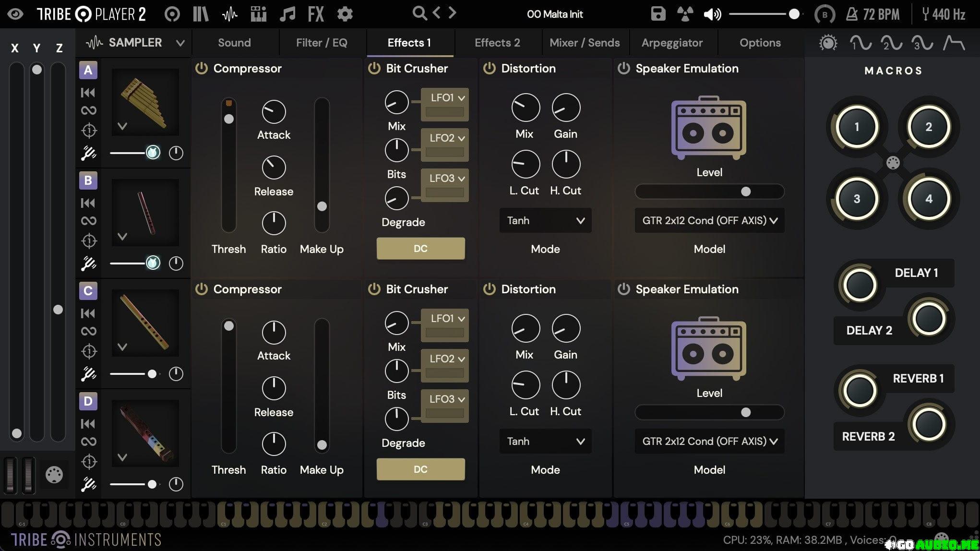
Task: Switch to the Filter / EQ tab
Action: tap(322, 43)
